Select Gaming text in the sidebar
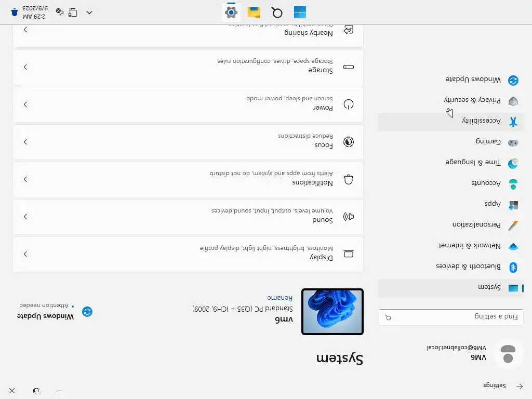Screen dimensions: 532x399 [488, 141]
